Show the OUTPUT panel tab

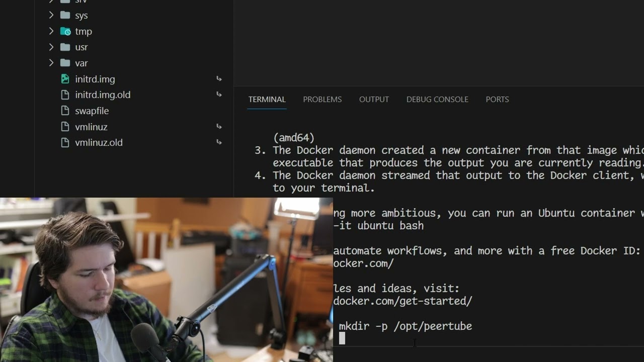(x=374, y=100)
